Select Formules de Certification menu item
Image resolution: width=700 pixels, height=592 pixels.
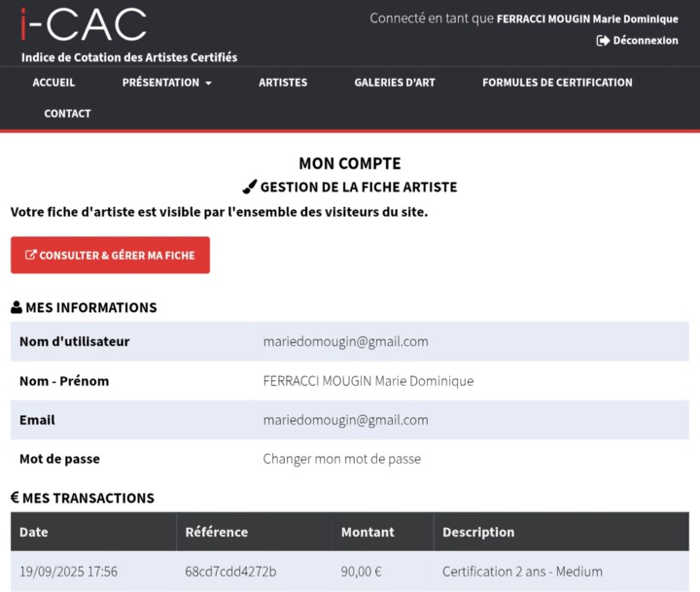coord(557,83)
